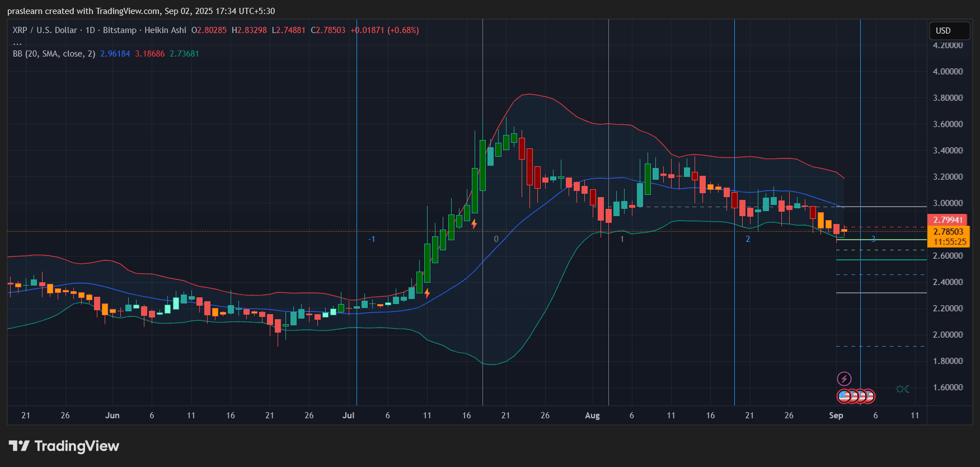The height and width of the screenshot is (467, 980).
Task: Select the cycle line marker labeled -1
Action: (372, 239)
